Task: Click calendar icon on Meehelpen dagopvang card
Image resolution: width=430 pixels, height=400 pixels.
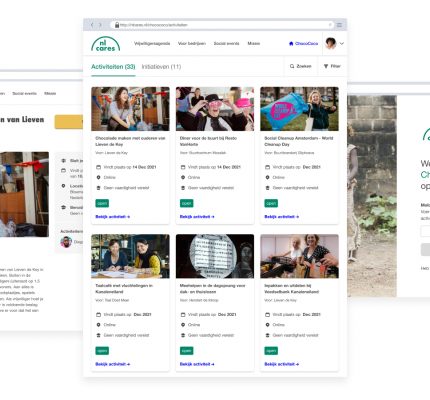Action: pos(183,314)
